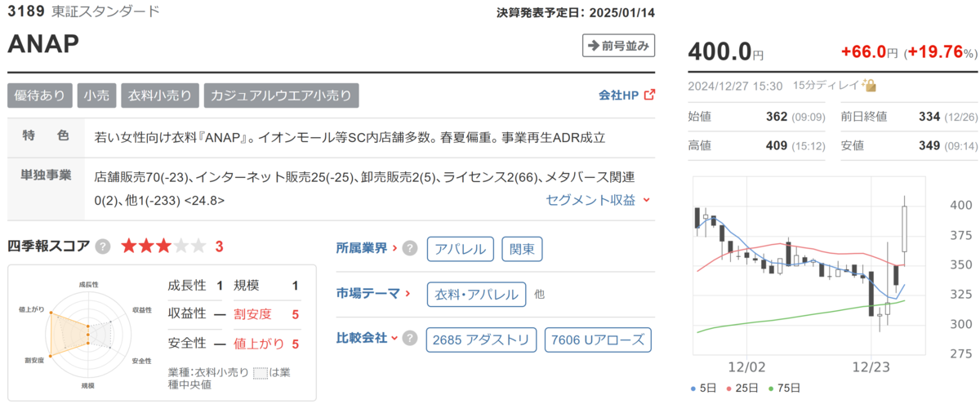This screenshot has height=404, width=980.
Task: Click the 始値 value 362
Action: tap(777, 117)
